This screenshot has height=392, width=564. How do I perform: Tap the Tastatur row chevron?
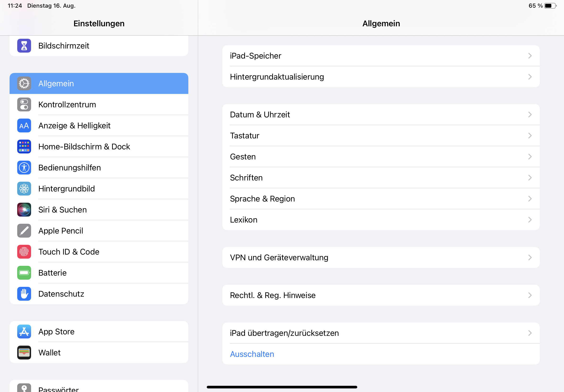pyautogui.click(x=530, y=136)
